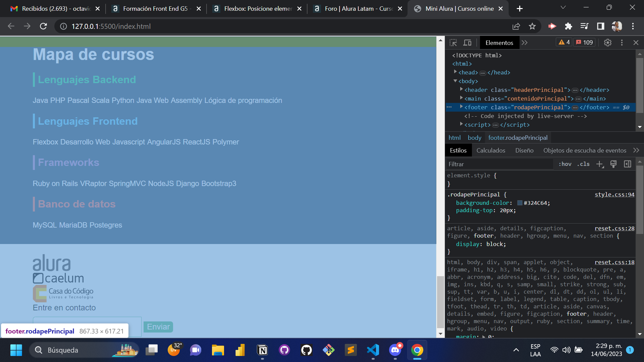Open the style.css:94 source link

[x=614, y=194]
